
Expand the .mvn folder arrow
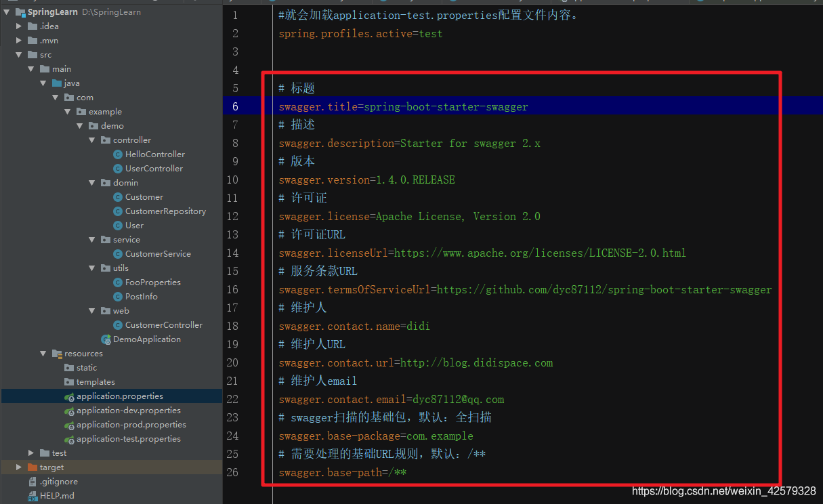(20, 41)
